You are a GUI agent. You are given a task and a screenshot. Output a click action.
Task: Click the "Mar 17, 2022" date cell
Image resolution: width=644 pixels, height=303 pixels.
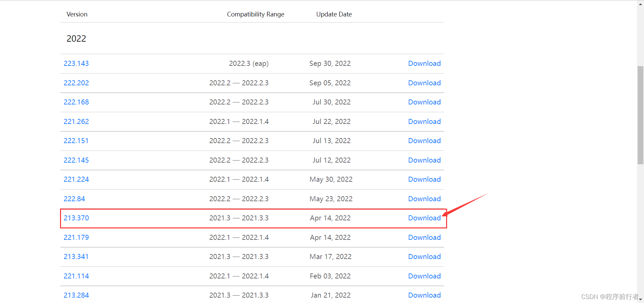click(x=331, y=257)
